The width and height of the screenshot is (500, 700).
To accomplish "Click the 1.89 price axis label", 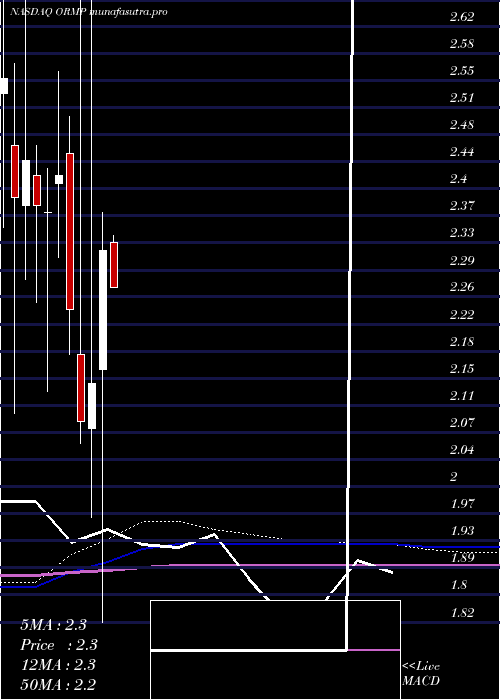I will pos(462,558).
